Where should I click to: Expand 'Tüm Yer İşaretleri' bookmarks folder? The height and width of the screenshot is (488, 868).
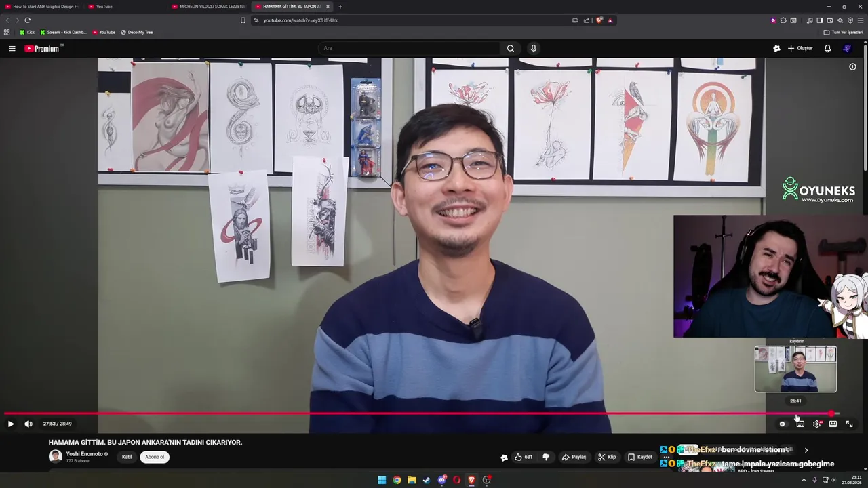[x=843, y=32]
